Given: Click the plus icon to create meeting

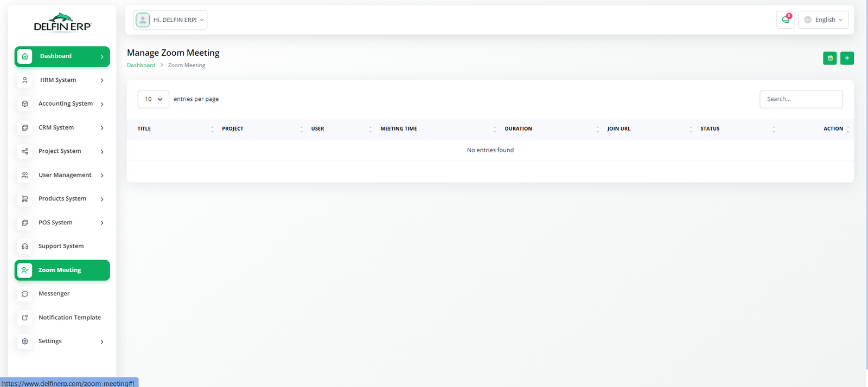Looking at the screenshot, I should [846, 58].
